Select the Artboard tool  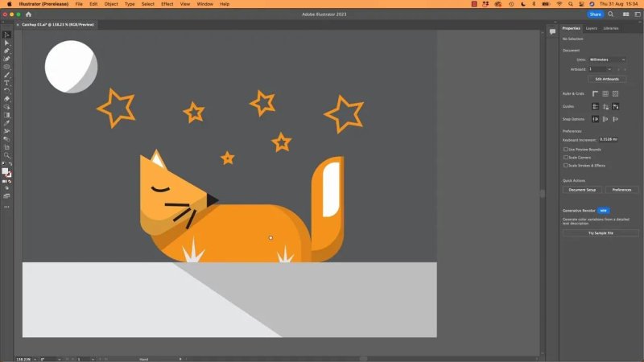pyautogui.click(x=6, y=147)
